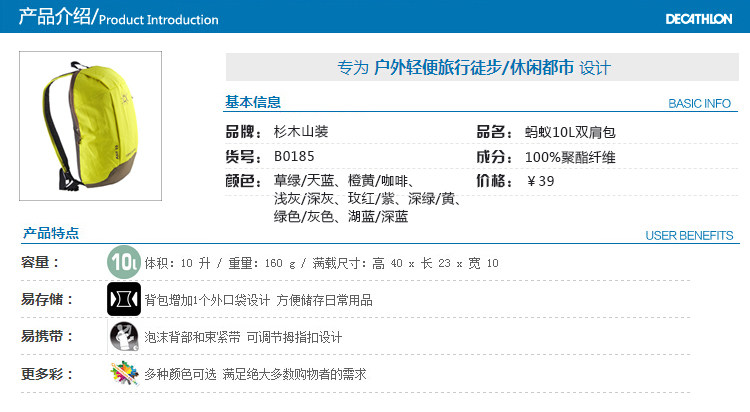Click the black outer pocket storage icon
The width and height of the screenshot is (750, 412).
(124, 299)
